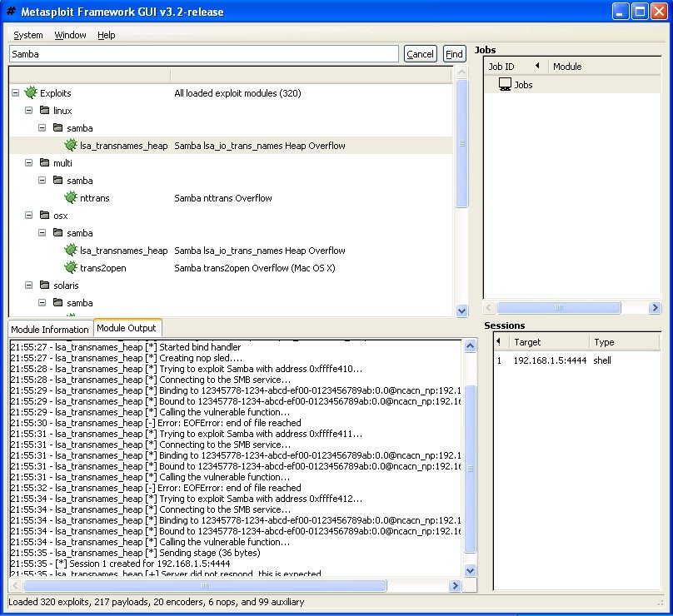
Task: Click the samba folder icon under osx
Action: click(58, 232)
